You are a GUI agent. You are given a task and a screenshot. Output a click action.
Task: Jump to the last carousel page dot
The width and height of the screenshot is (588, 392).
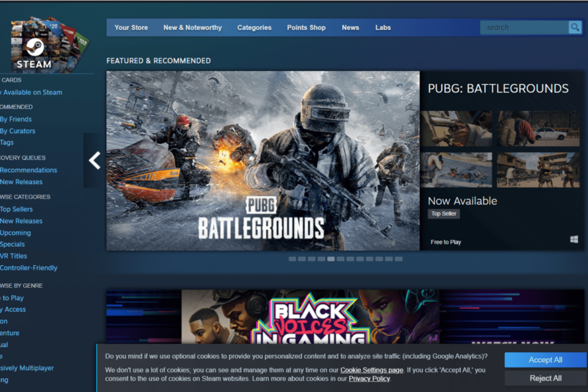click(399, 258)
